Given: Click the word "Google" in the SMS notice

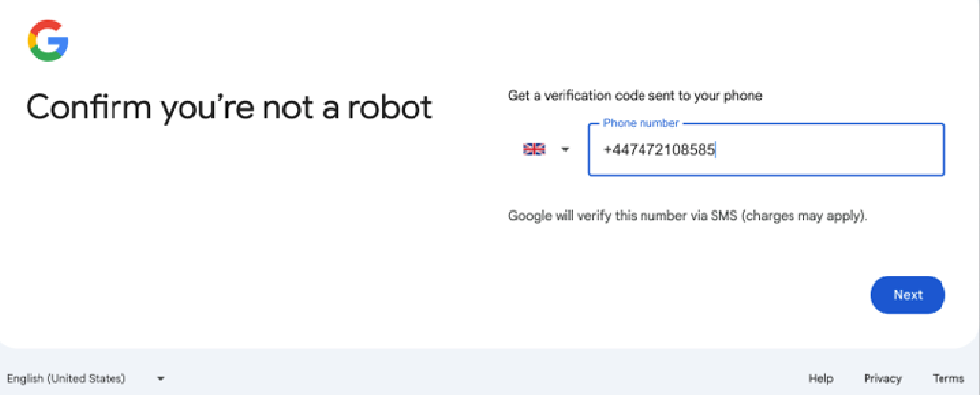Looking at the screenshot, I should point(530,215).
